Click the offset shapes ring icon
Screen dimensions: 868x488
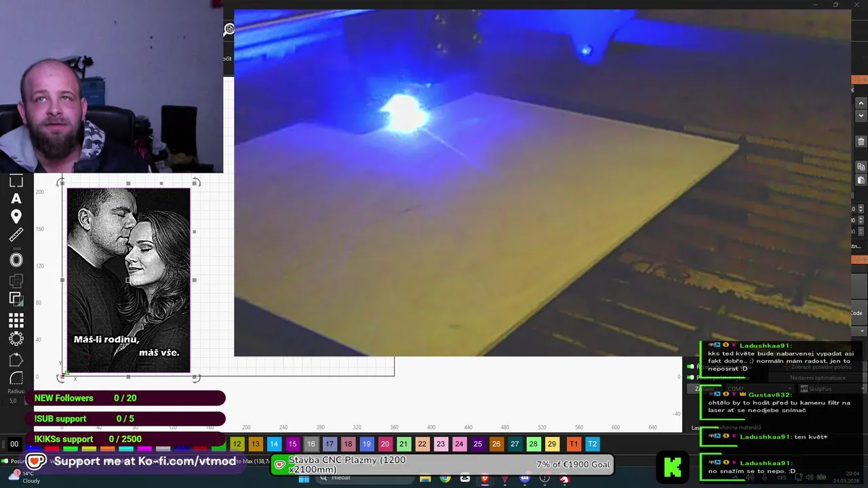coord(16,260)
